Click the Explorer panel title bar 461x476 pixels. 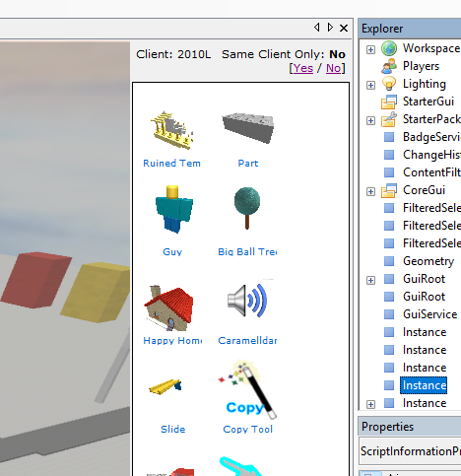tap(410, 29)
